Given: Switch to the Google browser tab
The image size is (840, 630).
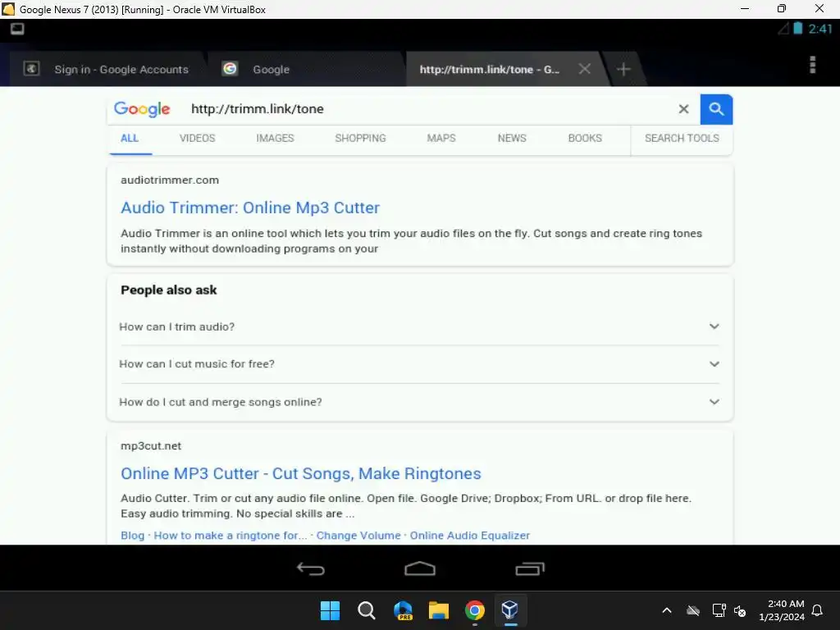Looking at the screenshot, I should tap(307, 69).
